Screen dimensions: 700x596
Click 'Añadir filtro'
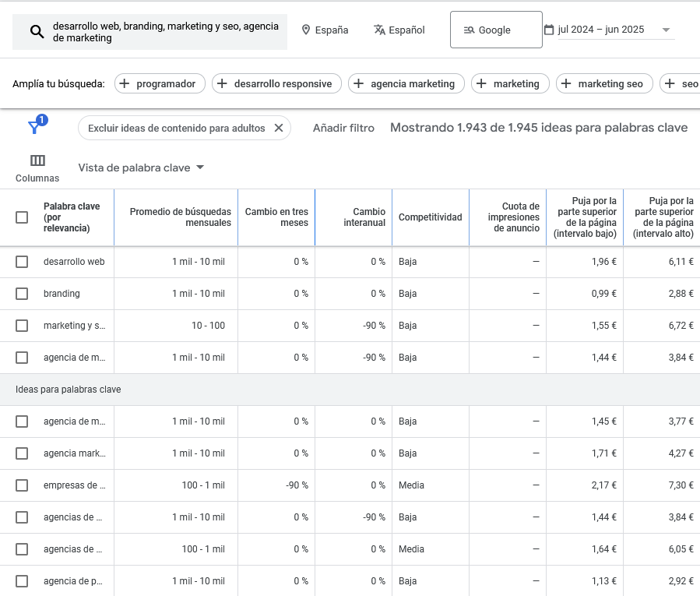(343, 129)
